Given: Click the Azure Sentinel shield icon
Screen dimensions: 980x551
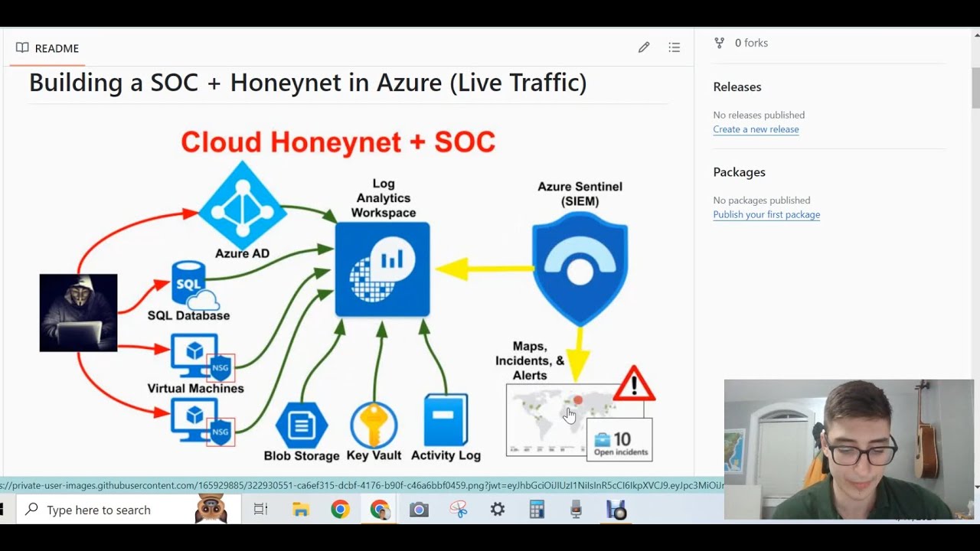Looking at the screenshot, I should [580, 269].
